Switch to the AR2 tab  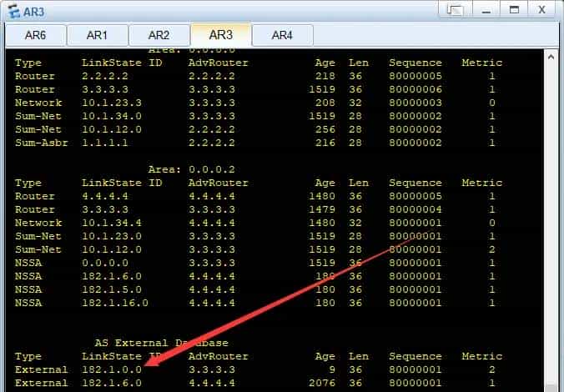point(159,35)
